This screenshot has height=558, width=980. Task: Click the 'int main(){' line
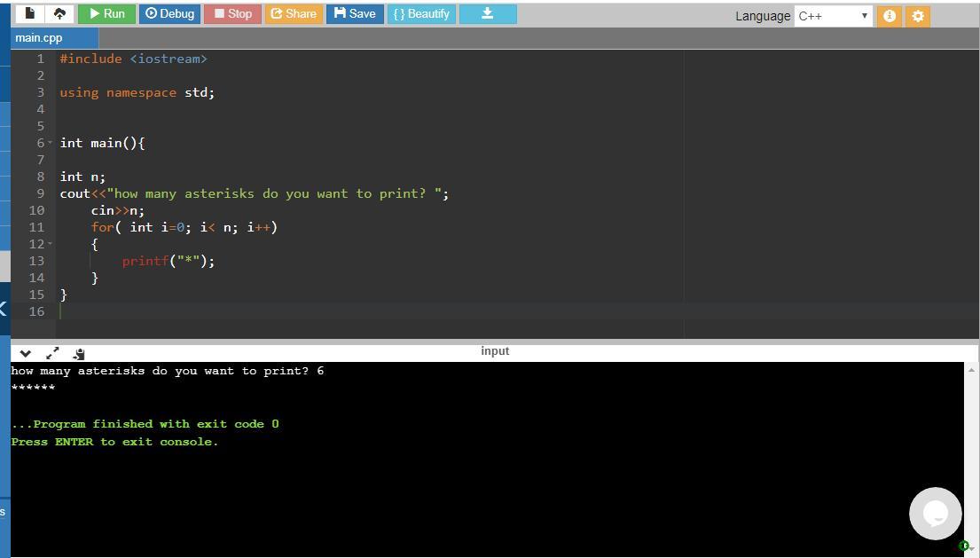(x=103, y=143)
